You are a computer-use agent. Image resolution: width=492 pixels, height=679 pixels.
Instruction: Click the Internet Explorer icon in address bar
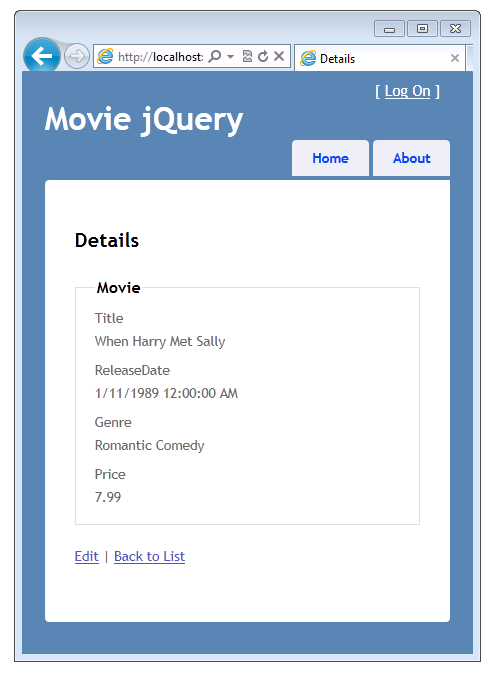tap(105, 56)
